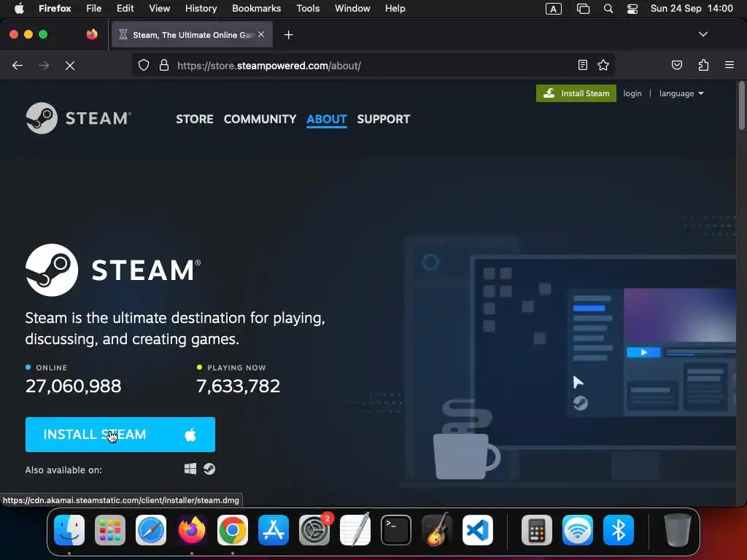Open the Trash in the dock

tap(678, 530)
